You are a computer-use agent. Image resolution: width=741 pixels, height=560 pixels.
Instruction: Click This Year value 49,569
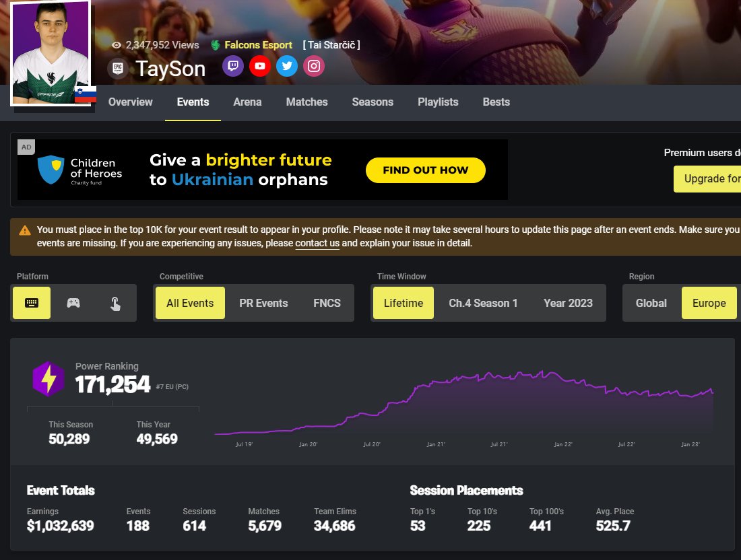click(x=157, y=439)
